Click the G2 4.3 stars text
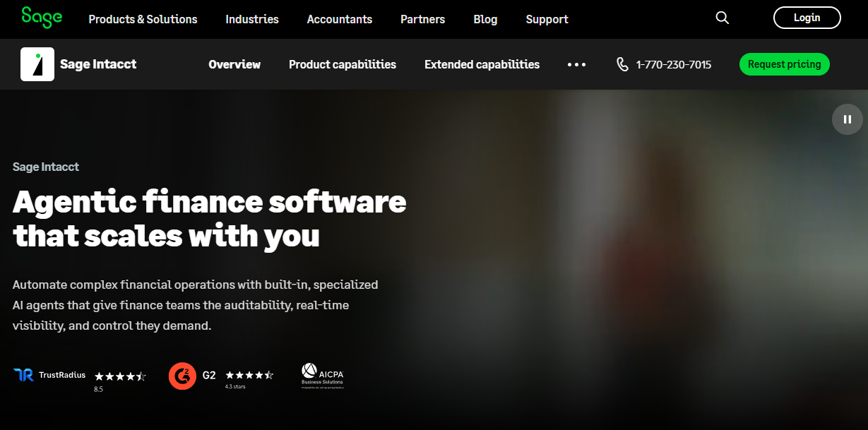Viewport: 868px width, 430px height. tap(235, 387)
